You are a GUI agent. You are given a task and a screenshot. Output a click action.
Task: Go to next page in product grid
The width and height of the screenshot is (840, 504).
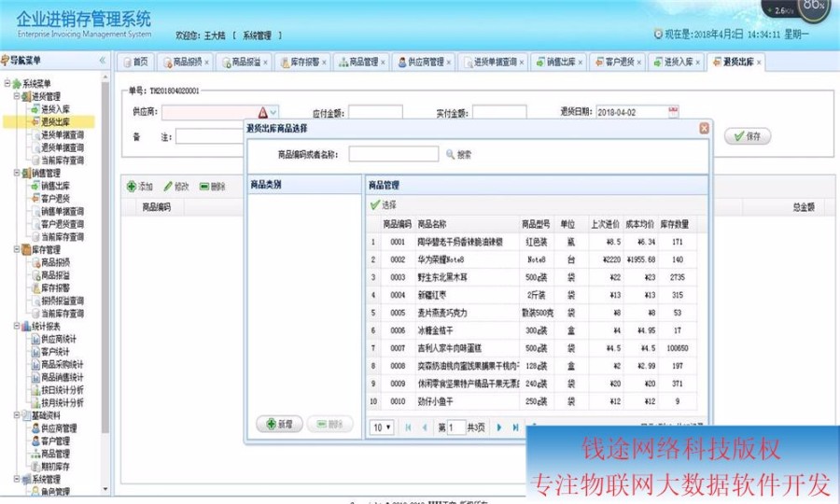[499, 427]
